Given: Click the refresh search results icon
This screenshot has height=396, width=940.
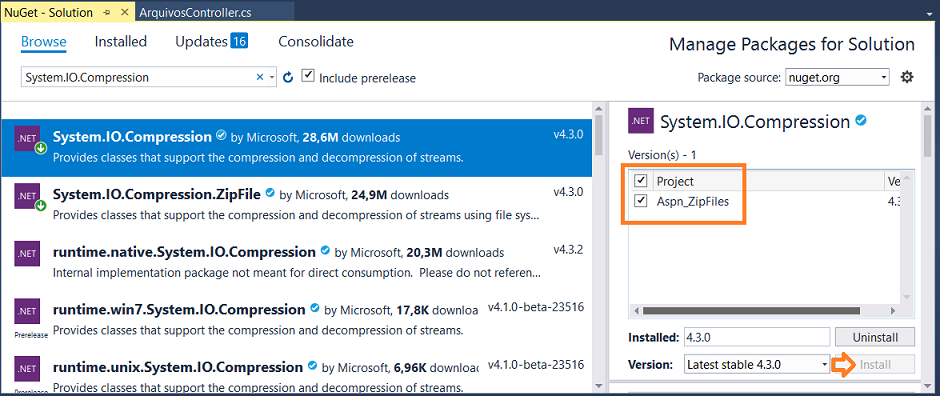Looking at the screenshot, I should pos(288,77).
